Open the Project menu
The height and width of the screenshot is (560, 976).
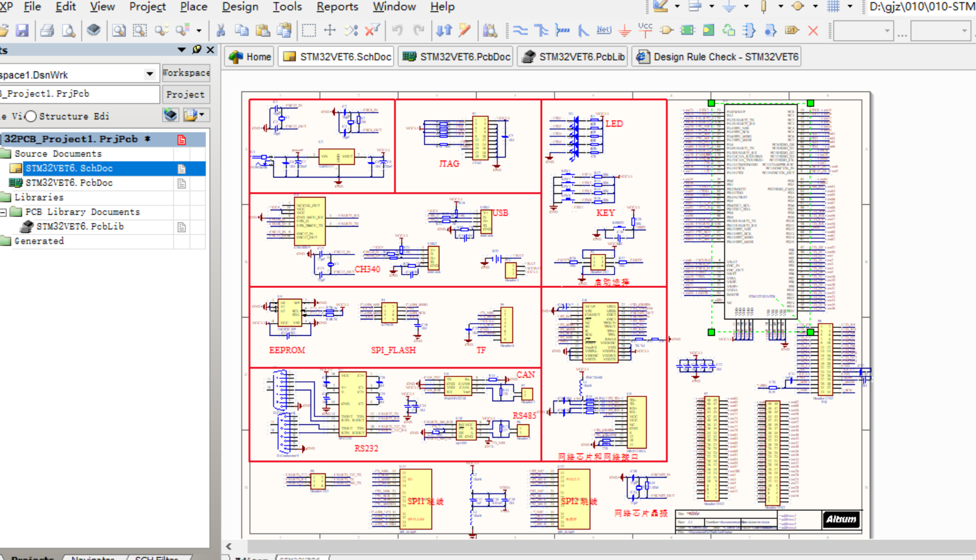tap(147, 7)
